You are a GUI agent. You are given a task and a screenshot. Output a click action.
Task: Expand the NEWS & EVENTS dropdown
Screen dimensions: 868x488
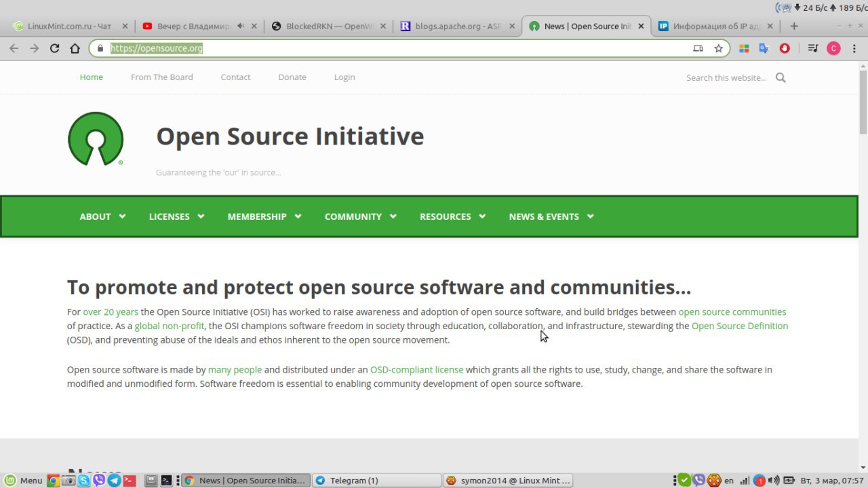coord(551,217)
